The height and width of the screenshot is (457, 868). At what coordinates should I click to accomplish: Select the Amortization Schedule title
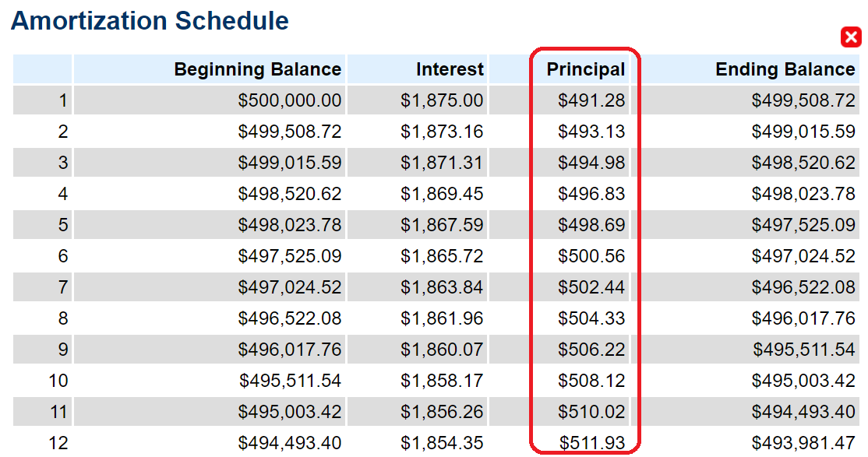click(x=150, y=21)
